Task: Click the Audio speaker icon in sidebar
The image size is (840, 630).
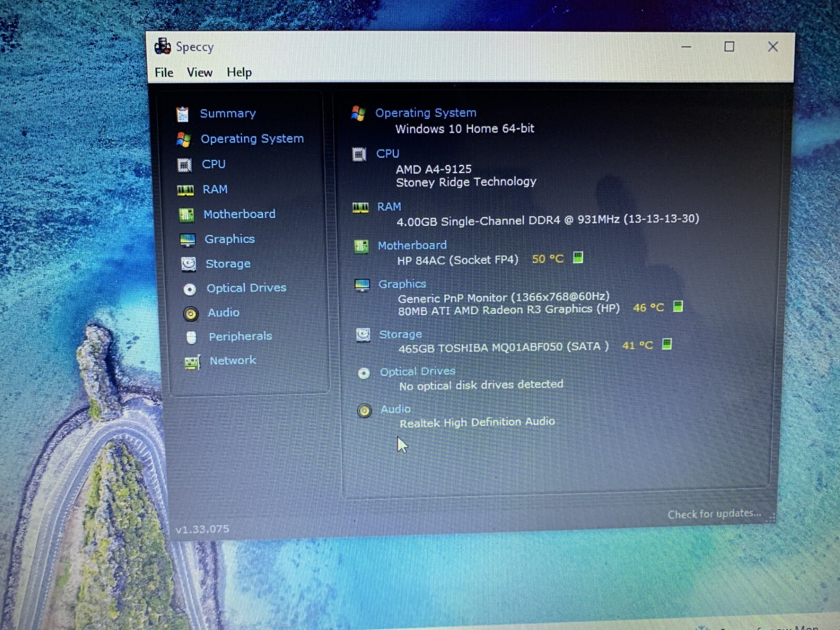Action: tap(191, 313)
